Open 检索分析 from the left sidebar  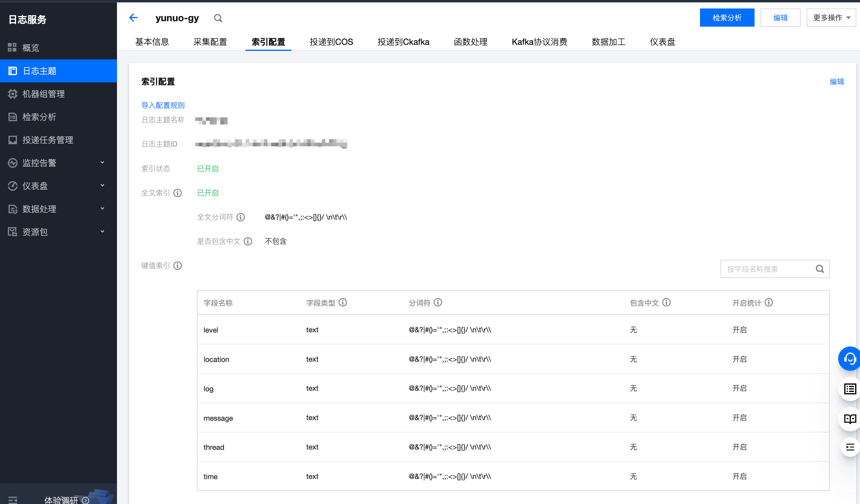pos(39,117)
